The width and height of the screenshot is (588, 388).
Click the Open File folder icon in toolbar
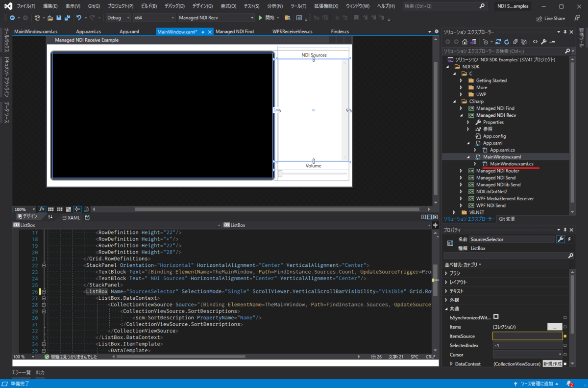tap(50, 18)
